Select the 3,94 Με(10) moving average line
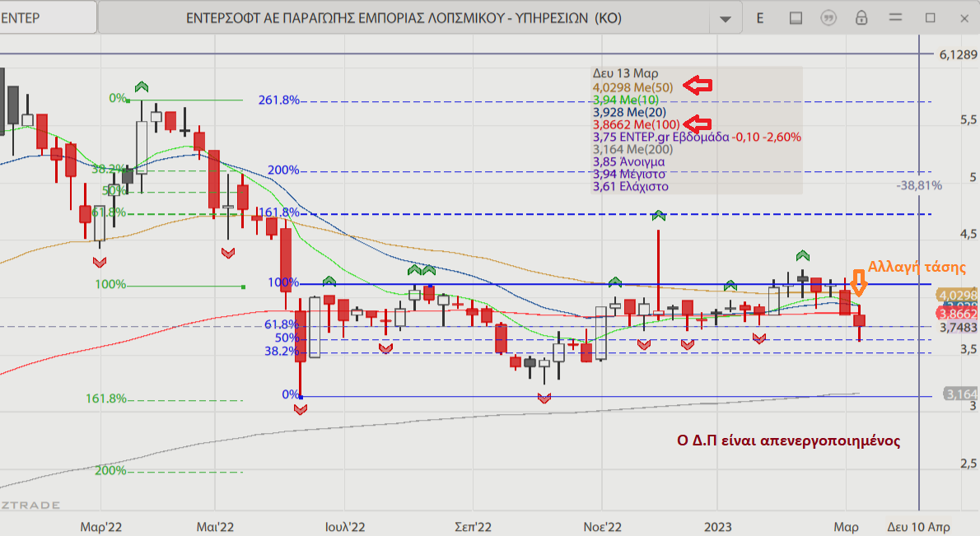 click(x=625, y=100)
